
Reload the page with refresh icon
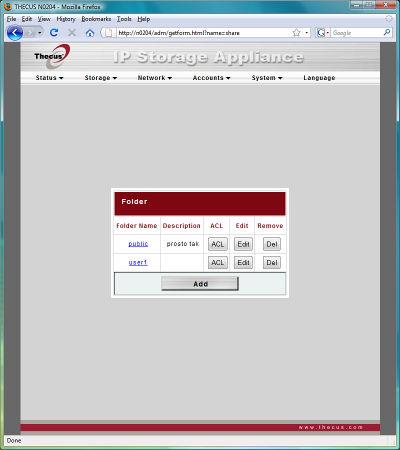[x=54, y=33]
